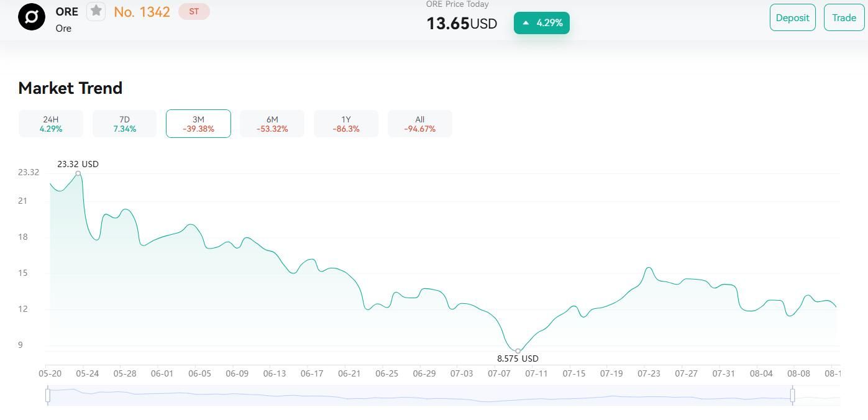Image resolution: width=868 pixels, height=420 pixels.
Task: Click the right handle of range slider
Action: [x=792, y=395]
